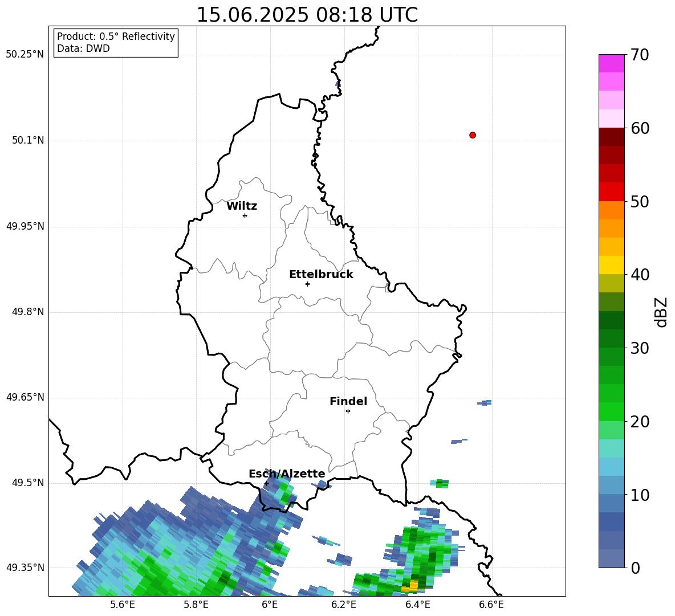Image resolution: width=675 pixels, height=616 pixels.
Task: Click the small blue echo near 6.6°E, 49.65°N
Action: click(484, 403)
